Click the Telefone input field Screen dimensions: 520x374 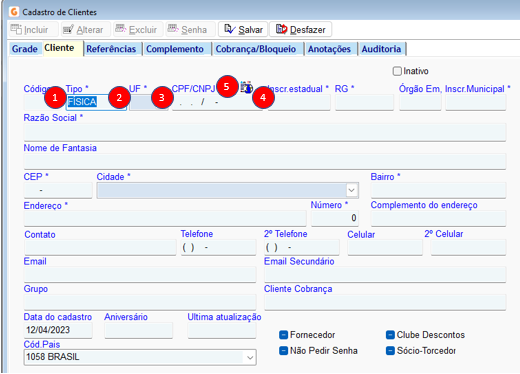click(x=218, y=248)
